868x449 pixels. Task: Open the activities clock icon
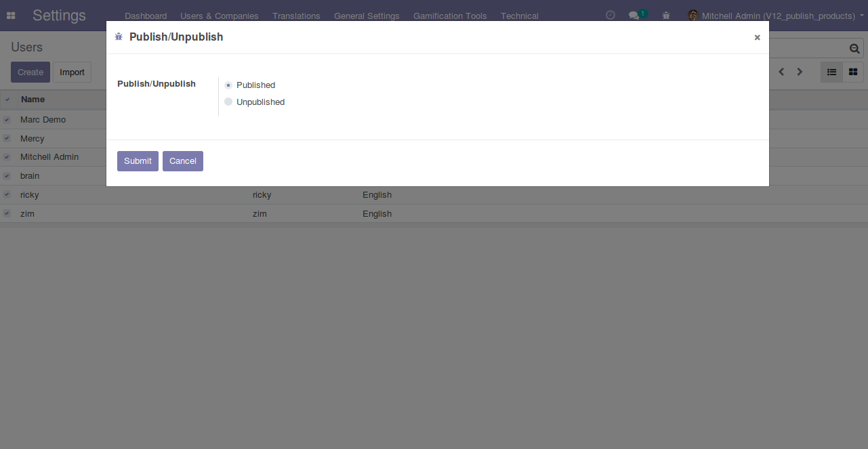tap(610, 15)
